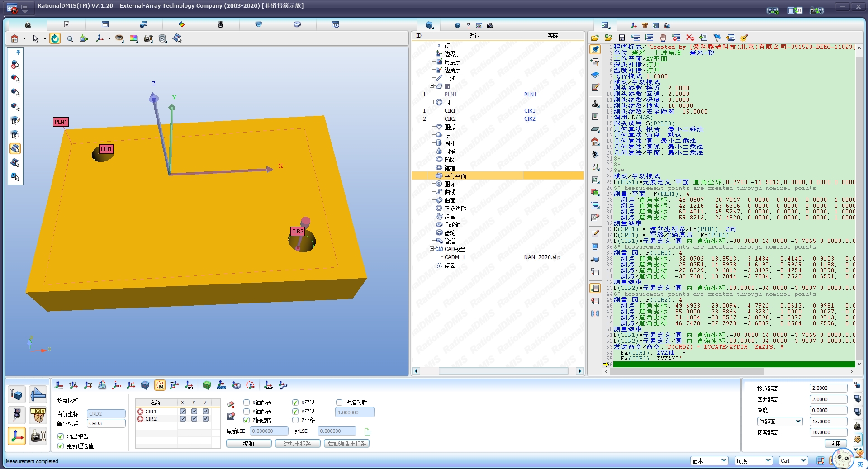Check the X轴旋转 checkbox

click(x=247, y=403)
